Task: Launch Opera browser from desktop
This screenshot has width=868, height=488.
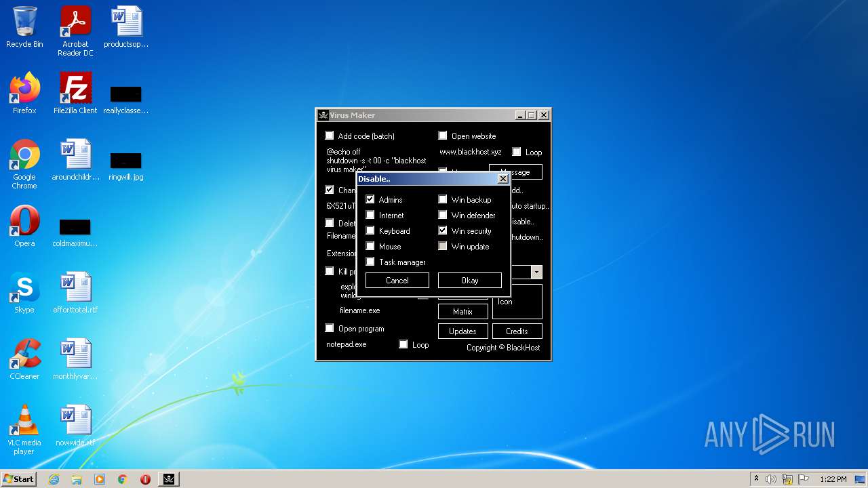Action: [x=24, y=226]
